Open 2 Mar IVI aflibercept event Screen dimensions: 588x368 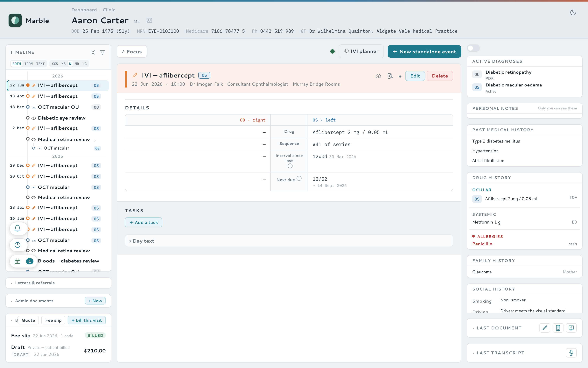point(58,128)
